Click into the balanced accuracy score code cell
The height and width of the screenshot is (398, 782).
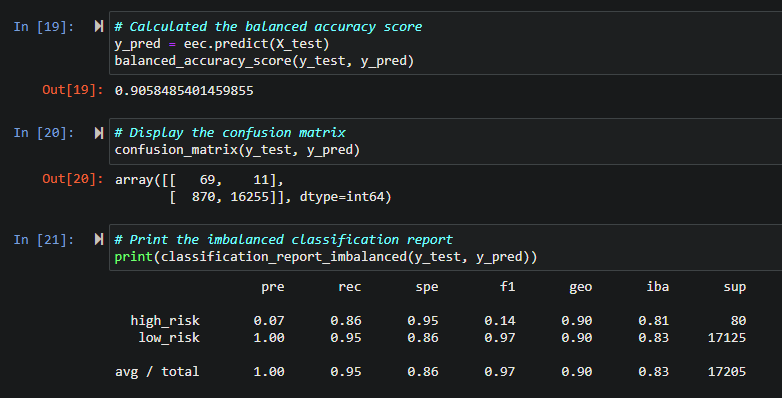pos(445,43)
